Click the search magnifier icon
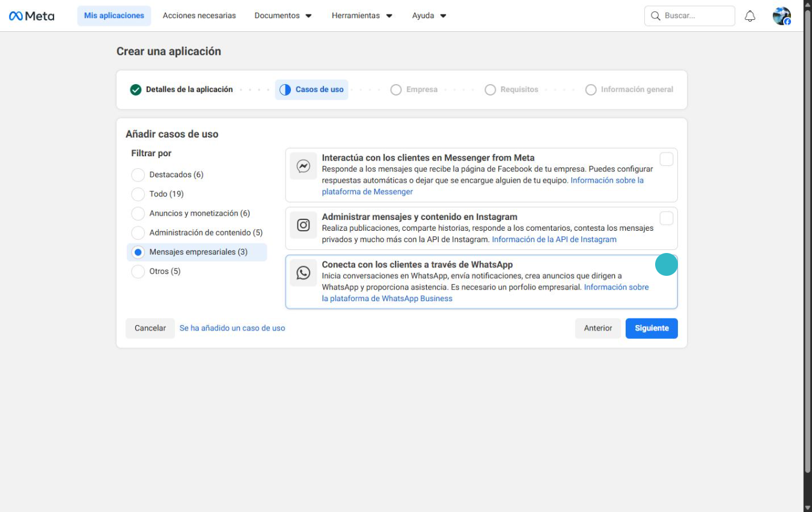812x512 pixels. coord(655,16)
